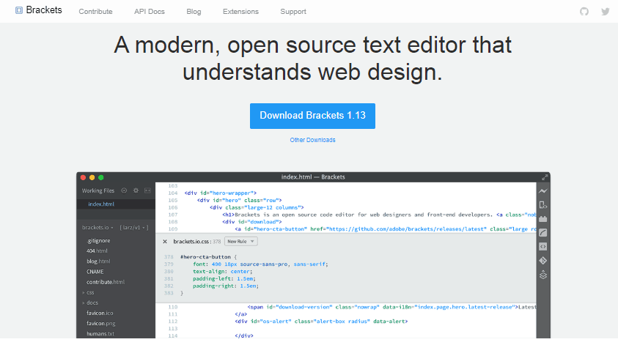The width and height of the screenshot is (618, 364).
Task: Click the Working Files heading
Action: click(x=98, y=190)
